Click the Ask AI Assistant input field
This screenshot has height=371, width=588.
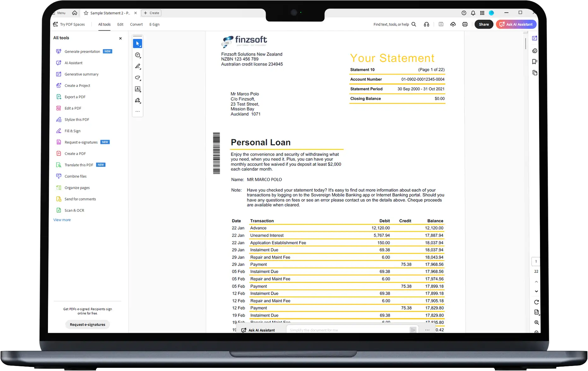pos(347,330)
